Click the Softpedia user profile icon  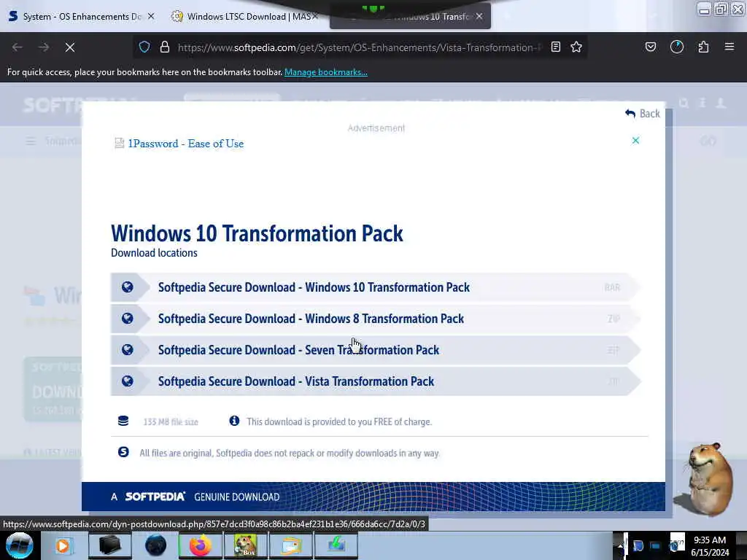pyautogui.click(x=721, y=104)
